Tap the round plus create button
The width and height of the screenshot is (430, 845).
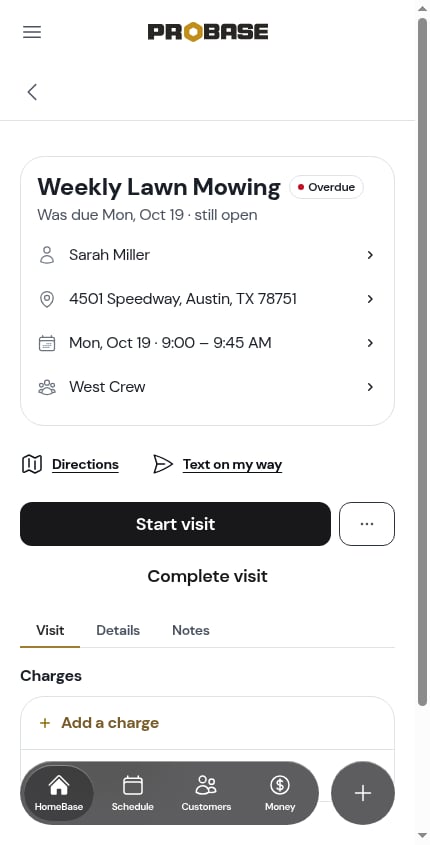click(363, 793)
